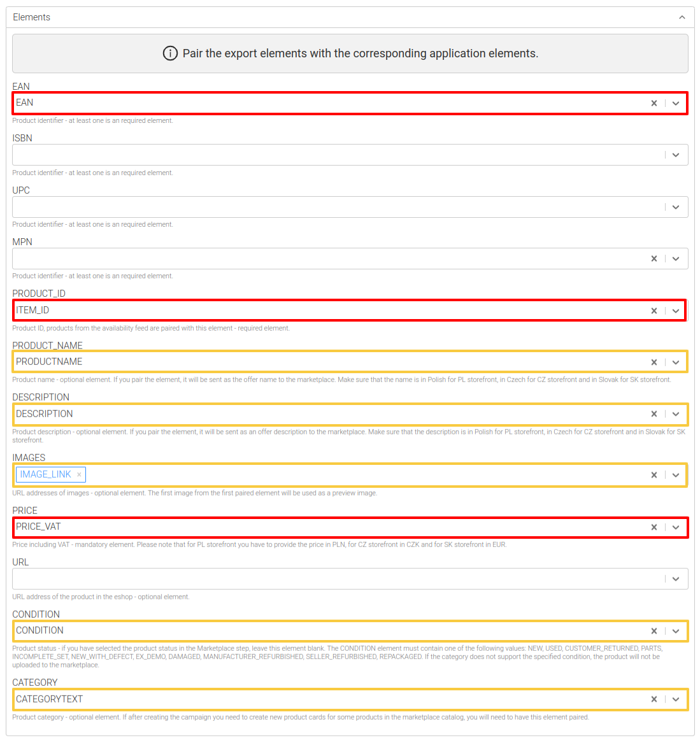Open the UPC dropdown

[x=676, y=207]
